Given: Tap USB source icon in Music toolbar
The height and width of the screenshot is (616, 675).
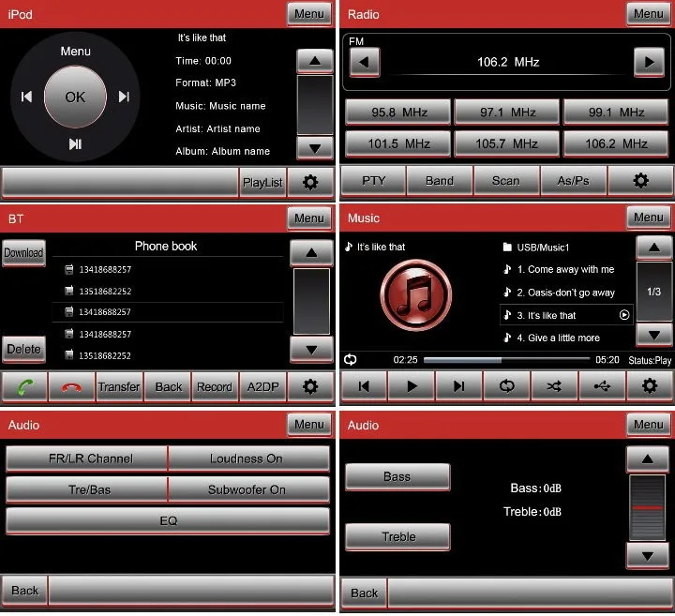Looking at the screenshot, I should (x=602, y=386).
